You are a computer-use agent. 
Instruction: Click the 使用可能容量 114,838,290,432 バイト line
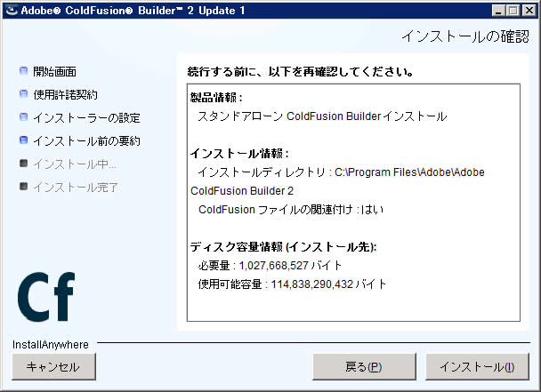pos(292,284)
